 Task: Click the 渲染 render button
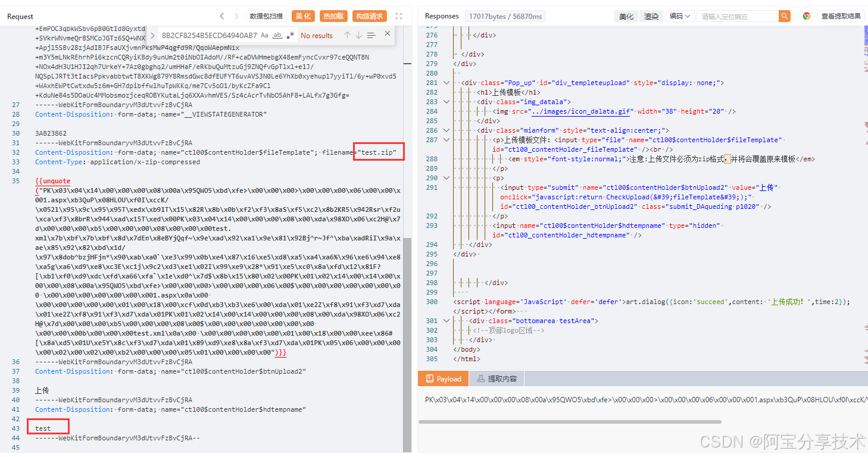click(651, 16)
